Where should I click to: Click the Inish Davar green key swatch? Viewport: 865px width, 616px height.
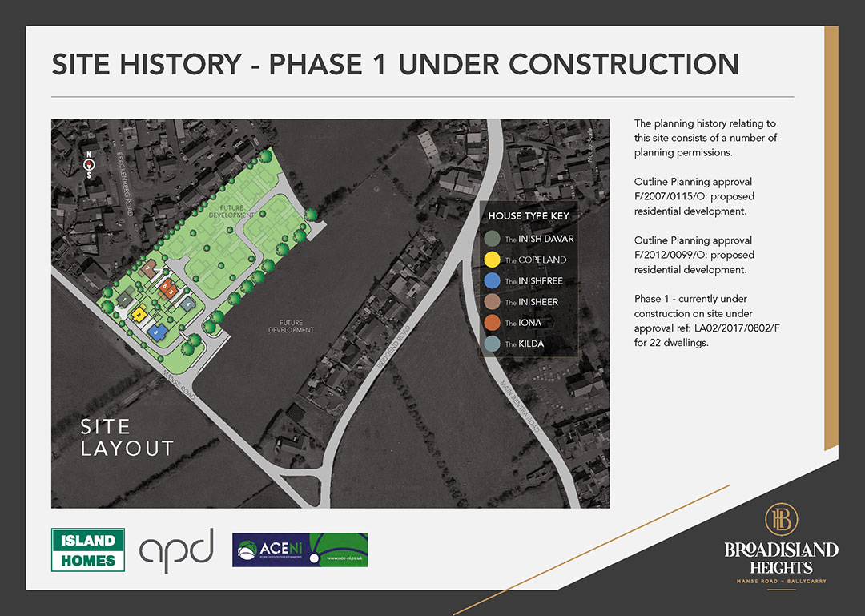coord(493,239)
